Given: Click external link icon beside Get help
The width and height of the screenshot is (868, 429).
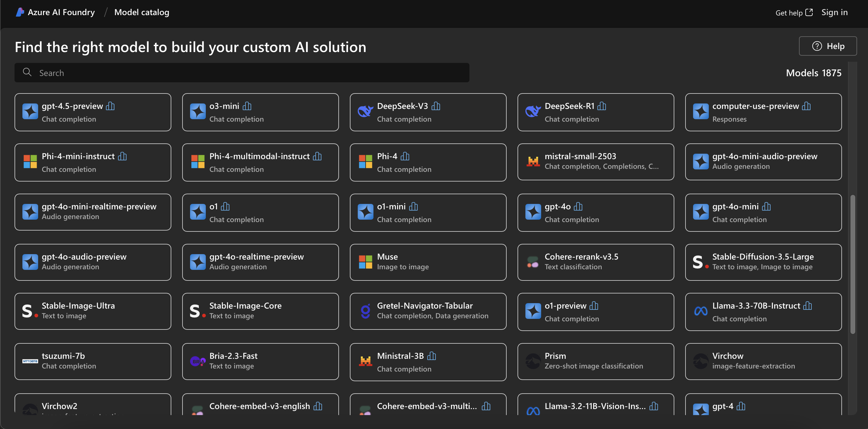Looking at the screenshot, I should [x=809, y=12].
